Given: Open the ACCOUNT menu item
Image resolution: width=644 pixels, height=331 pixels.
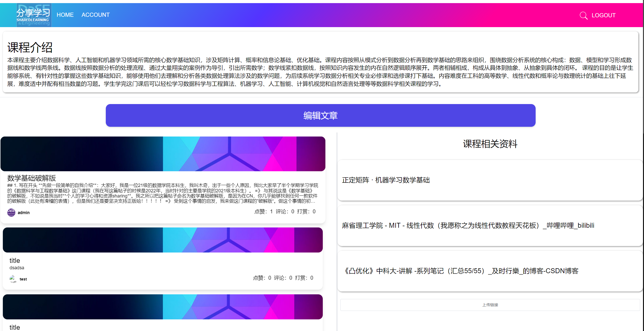Looking at the screenshot, I should (95, 15).
